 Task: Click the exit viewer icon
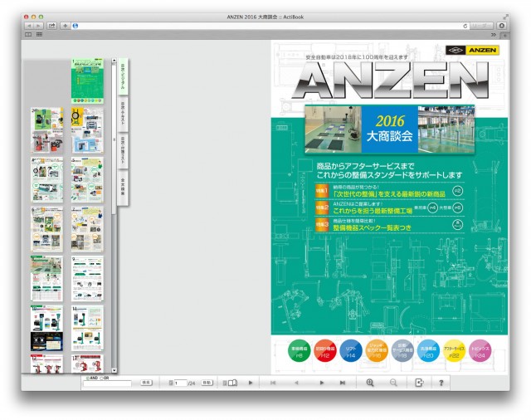(419, 383)
